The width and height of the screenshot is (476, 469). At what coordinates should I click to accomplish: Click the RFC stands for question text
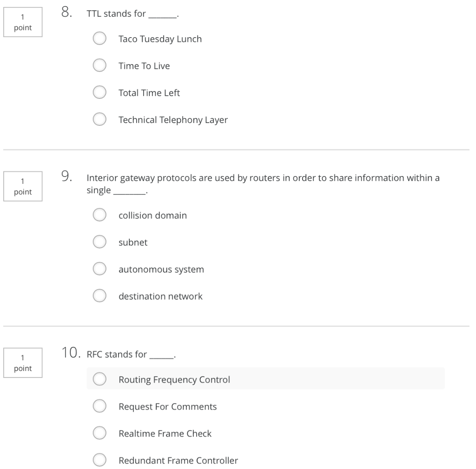tap(132, 354)
